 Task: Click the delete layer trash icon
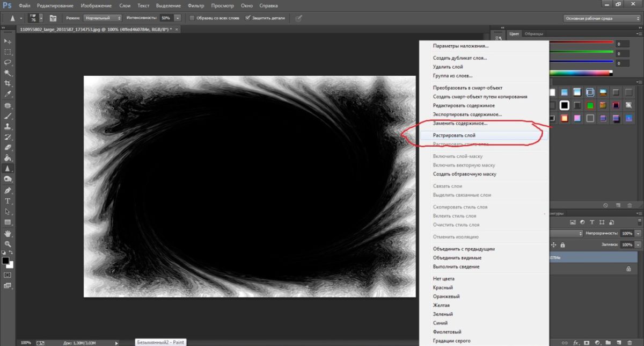point(630,342)
